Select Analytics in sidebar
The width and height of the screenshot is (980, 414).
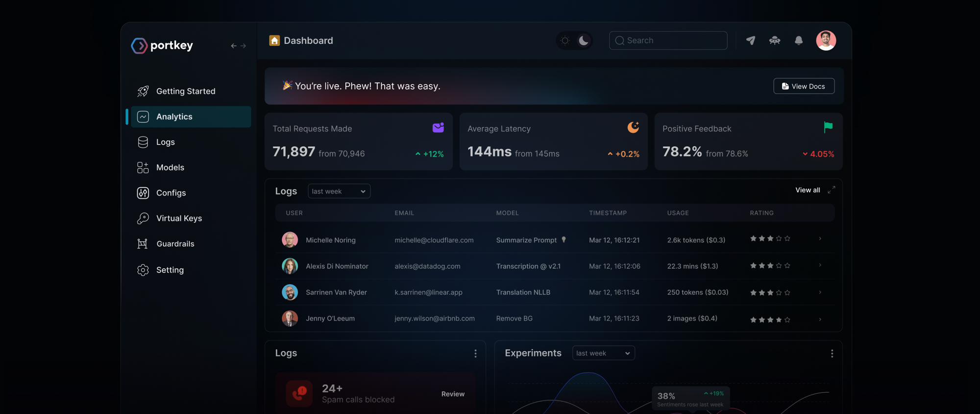tap(191, 117)
